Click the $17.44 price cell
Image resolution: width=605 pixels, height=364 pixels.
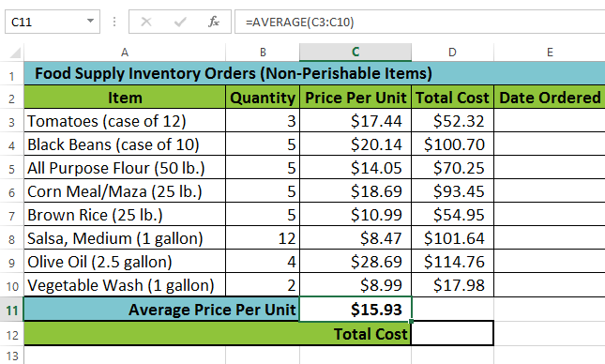pyautogui.click(x=355, y=121)
